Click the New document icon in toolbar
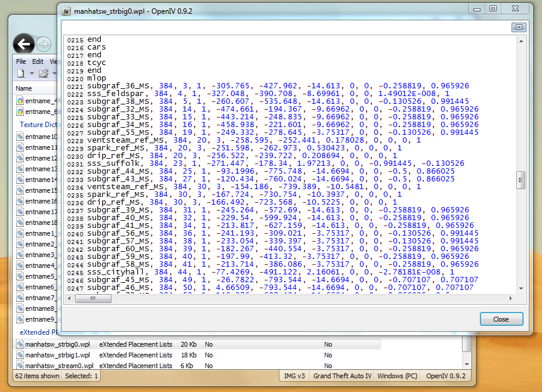 [x=20, y=73]
